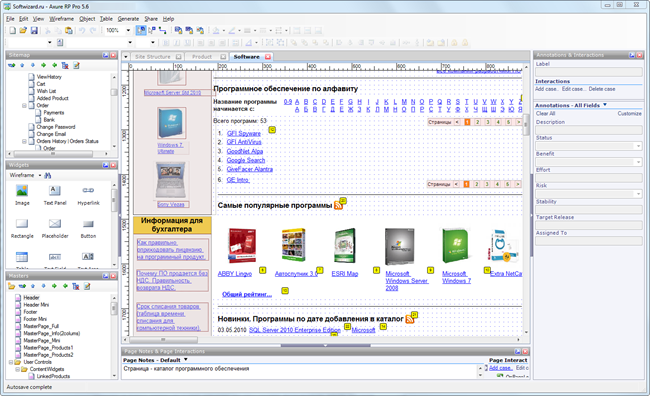Select the ViewHistory page in Sitemap
The width and height of the screenshot is (650, 396).
[x=49, y=77]
